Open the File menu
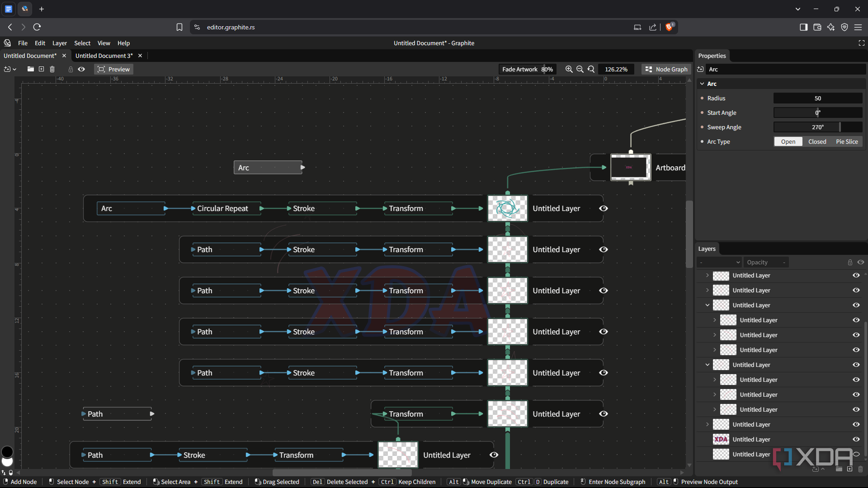868x488 pixels. (23, 43)
